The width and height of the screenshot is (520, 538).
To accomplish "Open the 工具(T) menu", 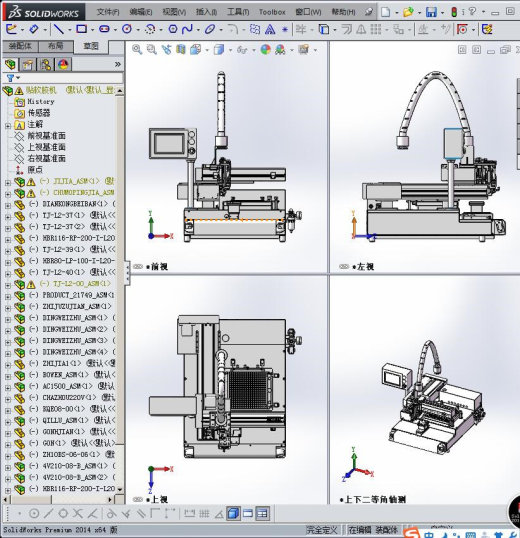I will [238, 12].
